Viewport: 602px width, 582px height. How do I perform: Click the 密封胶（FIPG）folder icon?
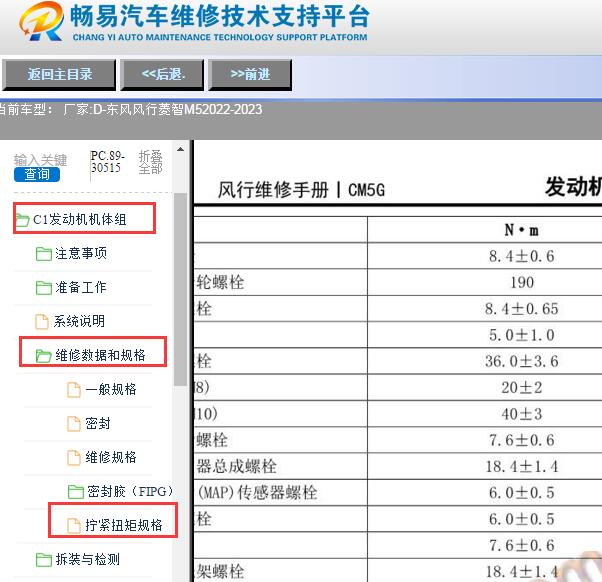point(76,491)
